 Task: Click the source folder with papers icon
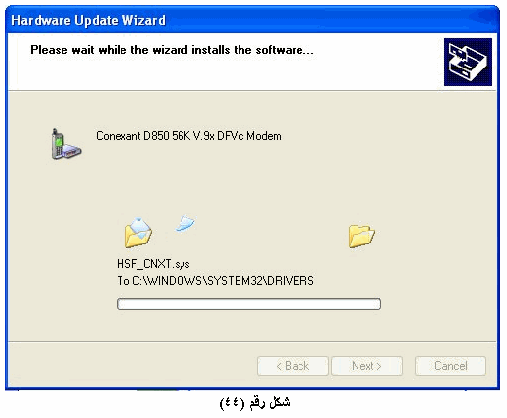click(x=138, y=233)
